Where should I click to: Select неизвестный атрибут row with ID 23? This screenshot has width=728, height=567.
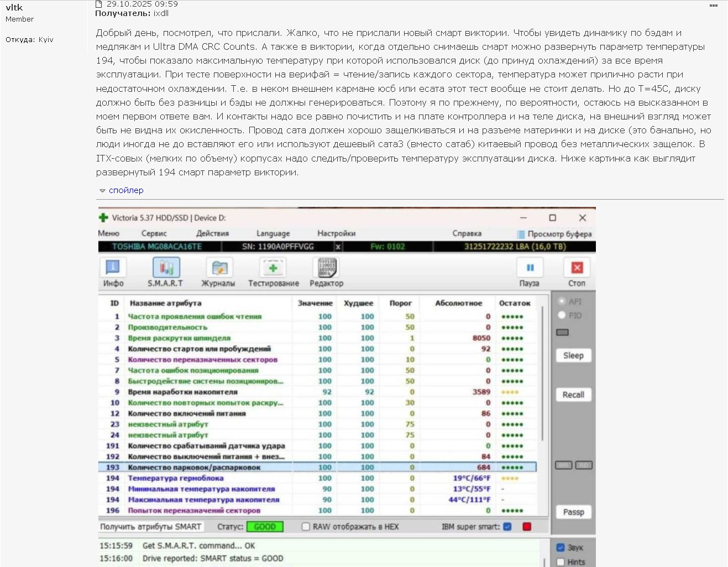317,424
